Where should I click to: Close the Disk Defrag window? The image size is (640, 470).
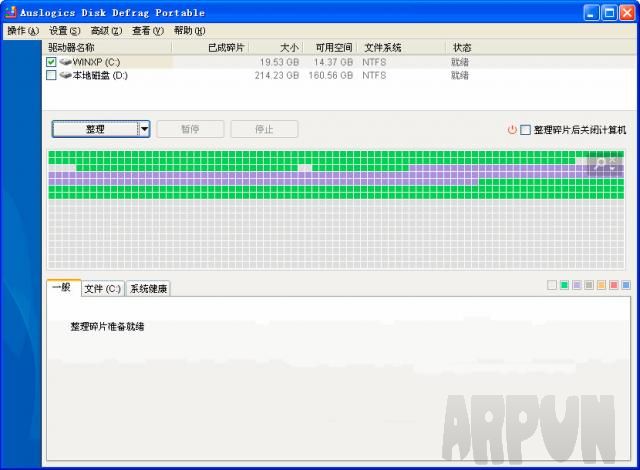[627, 13]
